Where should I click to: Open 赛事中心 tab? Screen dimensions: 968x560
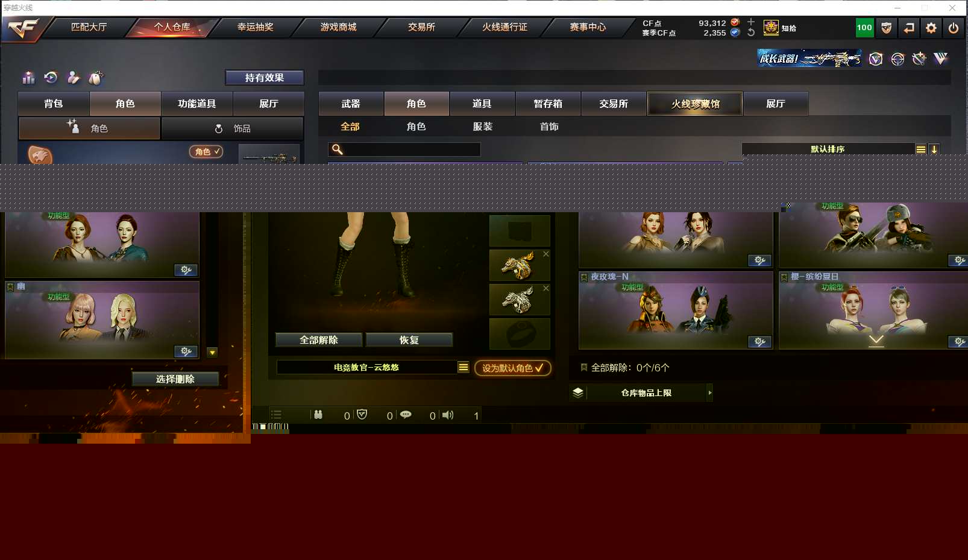(588, 27)
